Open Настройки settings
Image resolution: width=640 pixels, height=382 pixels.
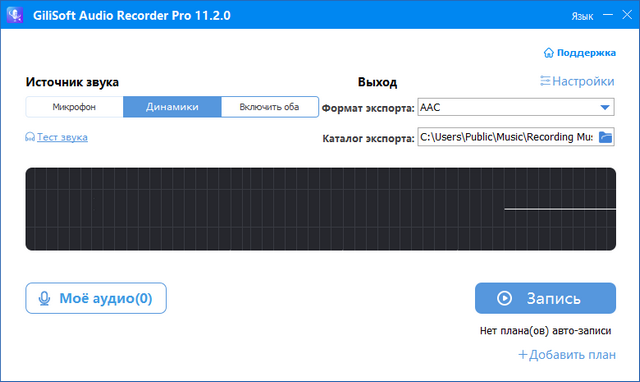coord(577,81)
